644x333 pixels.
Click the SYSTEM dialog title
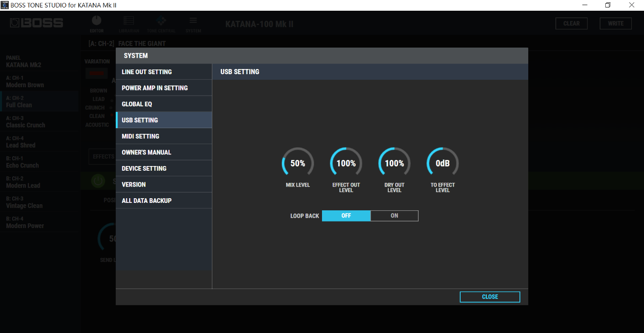[x=136, y=55]
